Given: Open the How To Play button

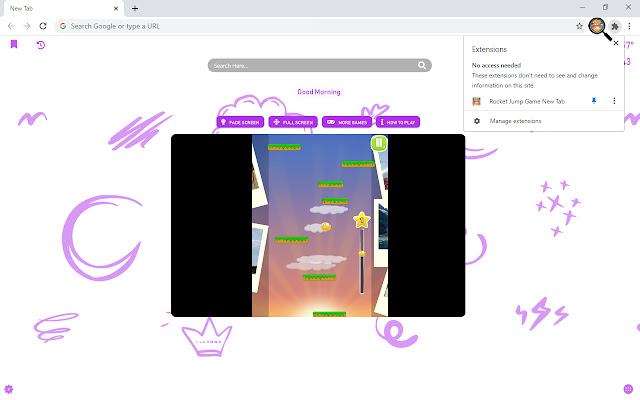Looking at the screenshot, I should point(398,122).
